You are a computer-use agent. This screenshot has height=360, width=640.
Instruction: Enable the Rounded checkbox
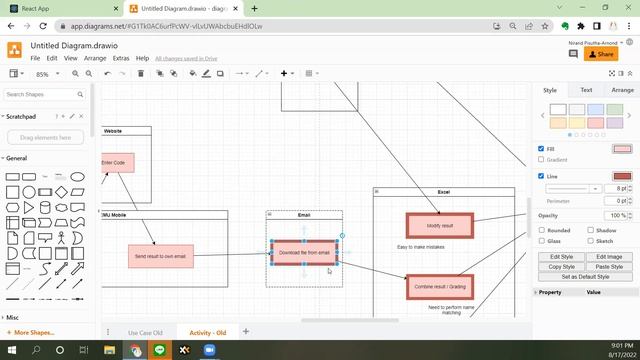(542, 230)
